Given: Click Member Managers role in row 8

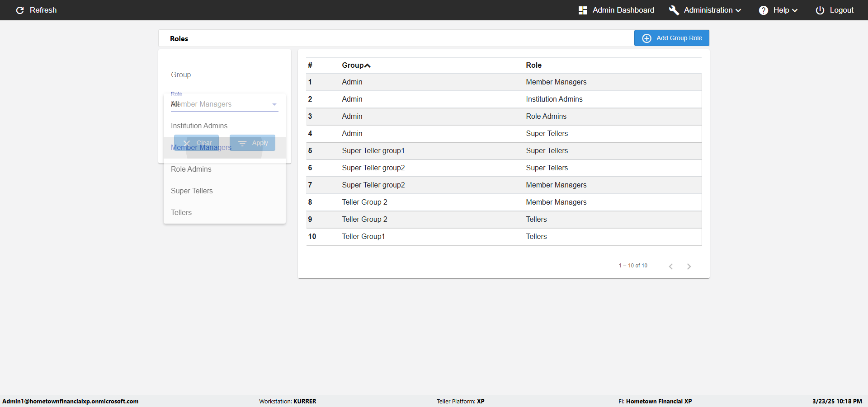Looking at the screenshot, I should click(x=556, y=202).
